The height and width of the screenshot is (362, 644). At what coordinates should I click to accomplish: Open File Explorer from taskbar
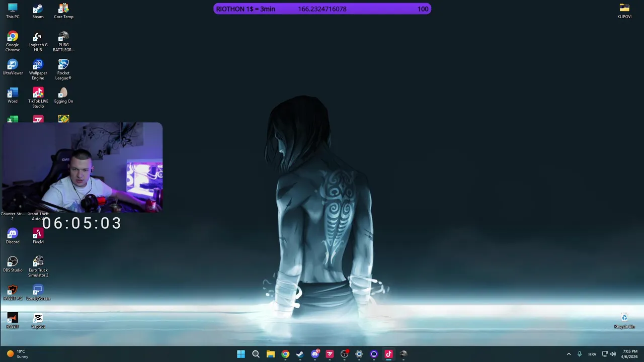click(270, 354)
